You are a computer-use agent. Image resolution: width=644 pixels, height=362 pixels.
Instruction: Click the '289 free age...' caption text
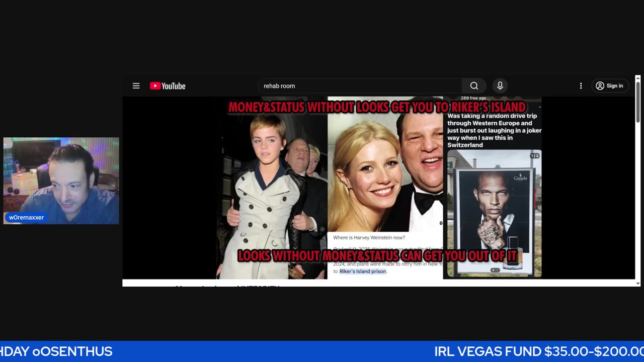click(x=474, y=98)
